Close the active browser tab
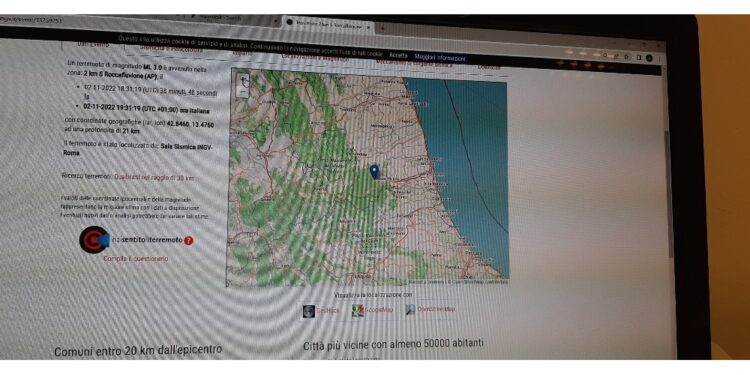The image size is (750, 375). pos(368,27)
